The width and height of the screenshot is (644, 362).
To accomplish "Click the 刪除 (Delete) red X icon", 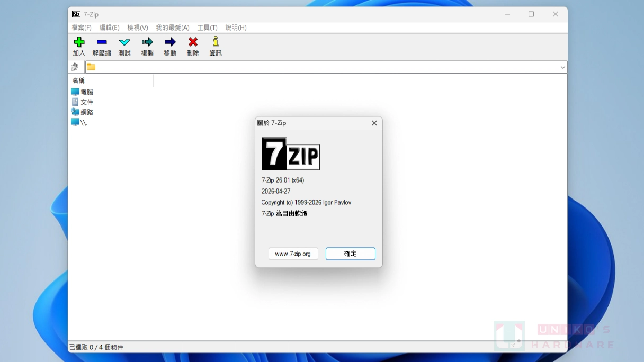I will coord(193,42).
